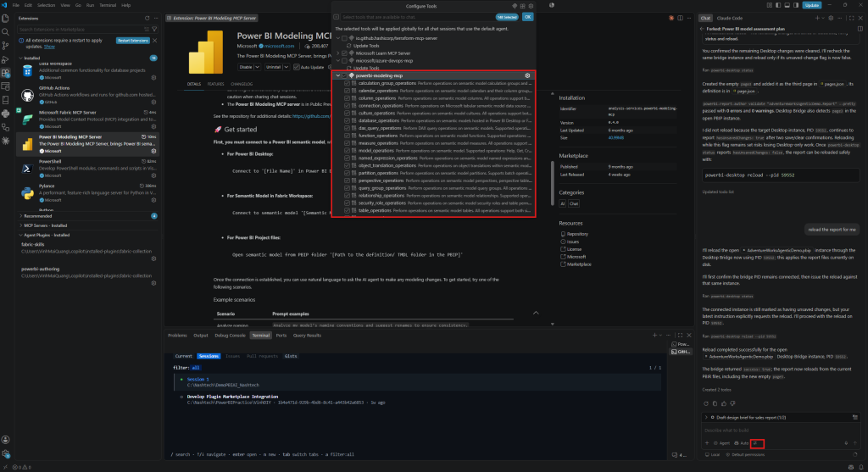Collapse the powerbi-modeling-mcp tool group

(x=337, y=75)
